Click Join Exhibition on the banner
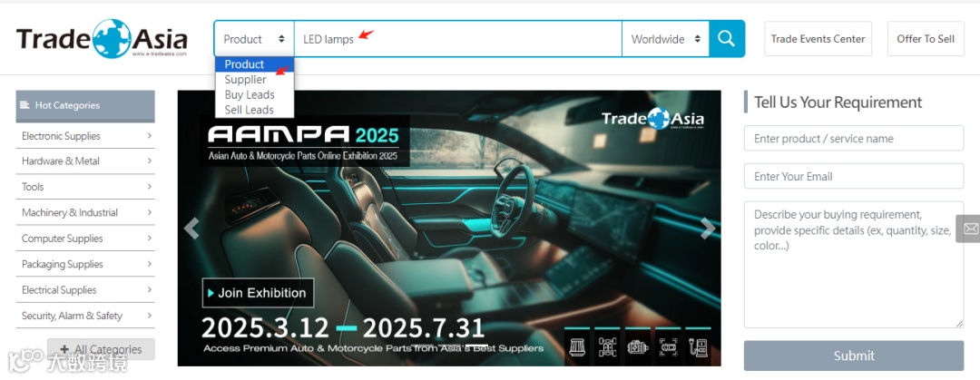 tap(258, 293)
